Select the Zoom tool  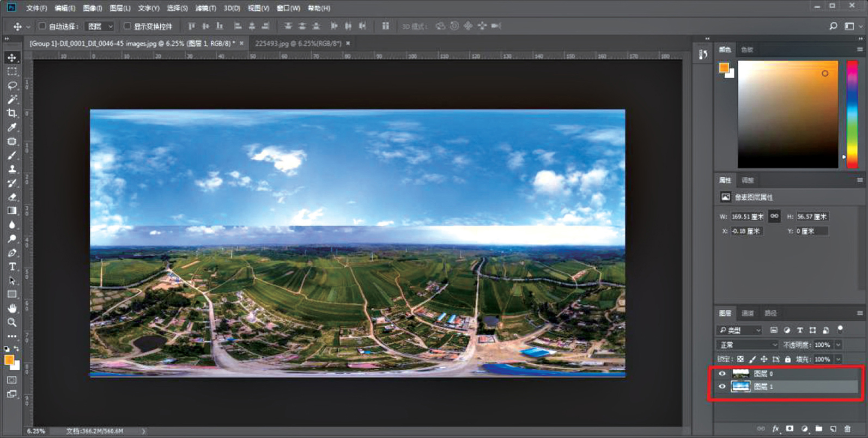point(12,322)
